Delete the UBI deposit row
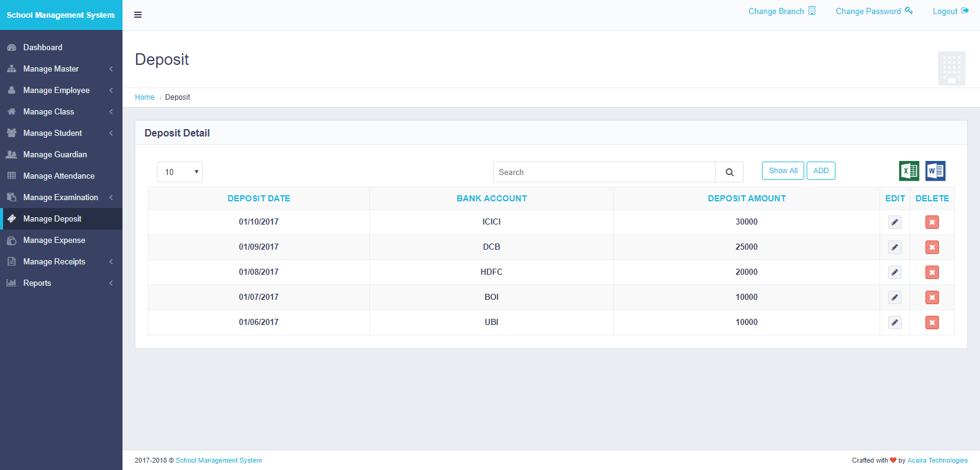 (x=932, y=323)
